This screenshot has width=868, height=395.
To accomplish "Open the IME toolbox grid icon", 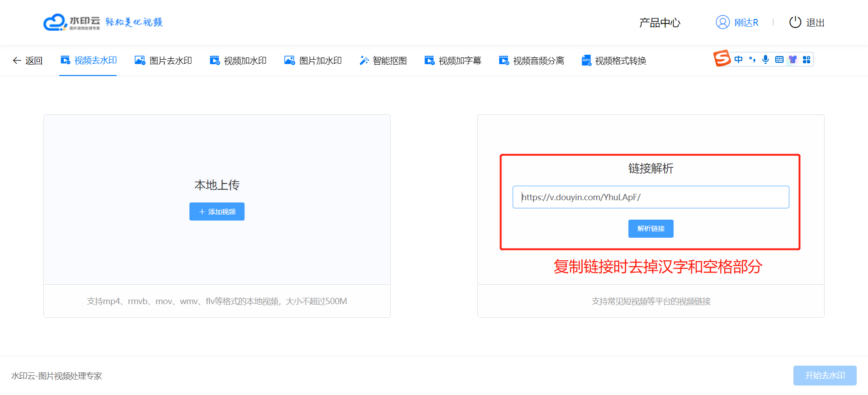I will coord(806,60).
